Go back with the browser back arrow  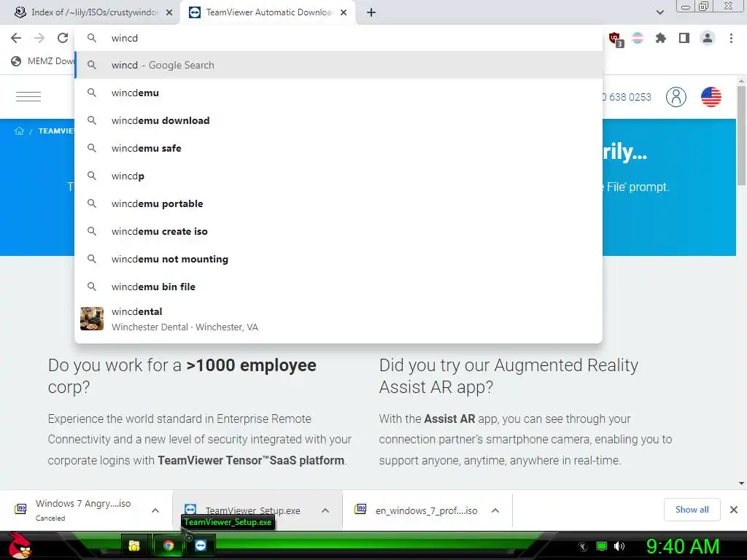(x=16, y=38)
